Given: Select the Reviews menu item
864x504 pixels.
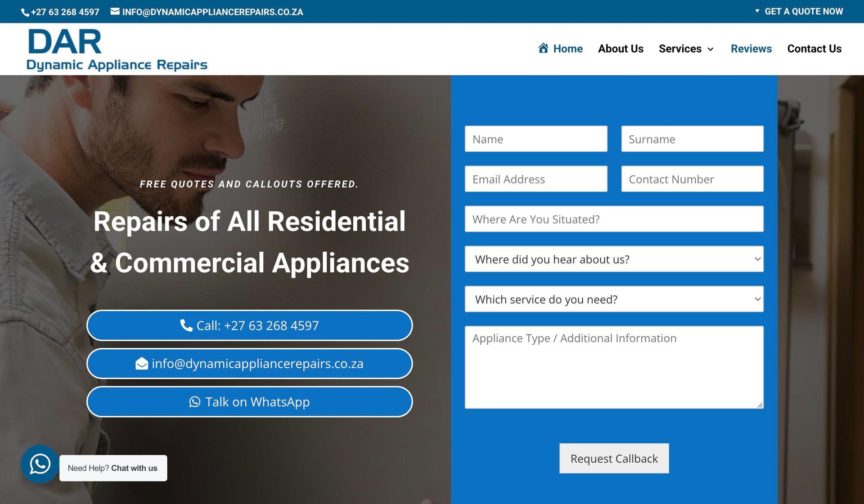Looking at the screenshot, I should [751, 49].
